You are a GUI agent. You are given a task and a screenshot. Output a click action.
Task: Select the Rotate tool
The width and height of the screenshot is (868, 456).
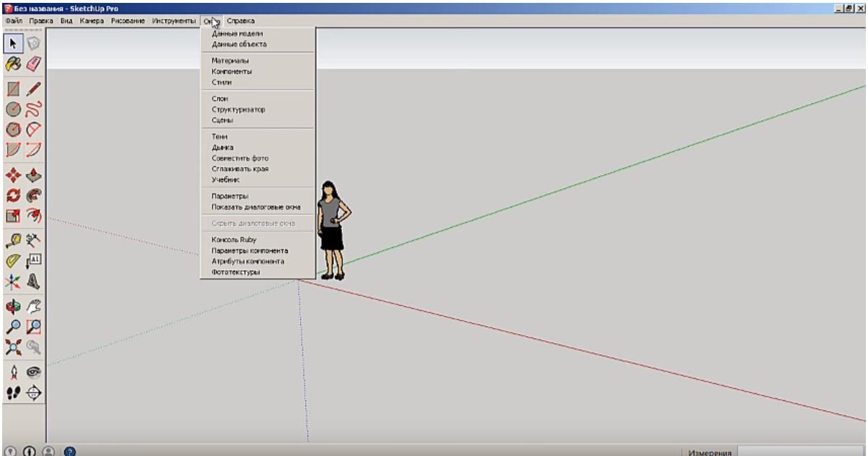click(13, 195)
